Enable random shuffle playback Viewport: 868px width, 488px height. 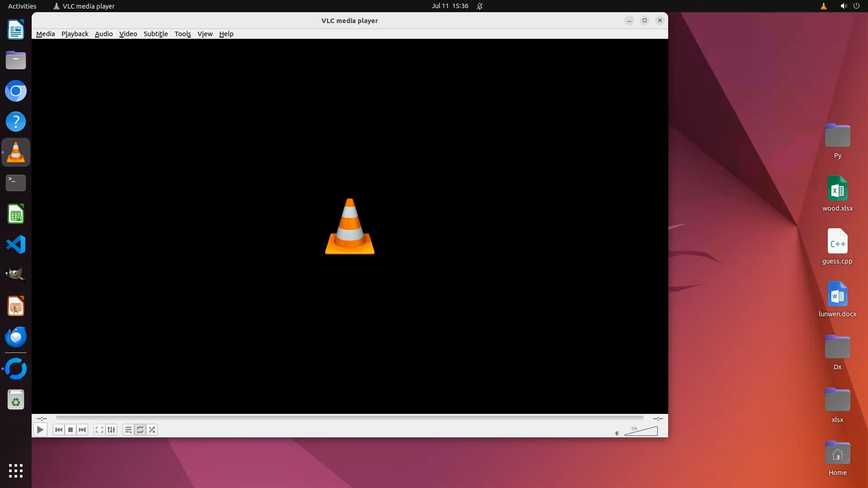click(152, 430)
